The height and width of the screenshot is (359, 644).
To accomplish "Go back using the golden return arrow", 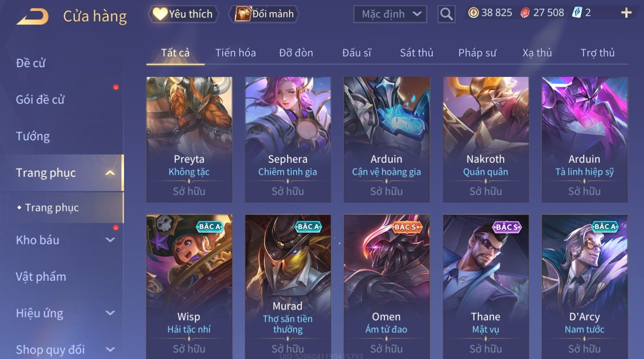I will coord(32,16).
